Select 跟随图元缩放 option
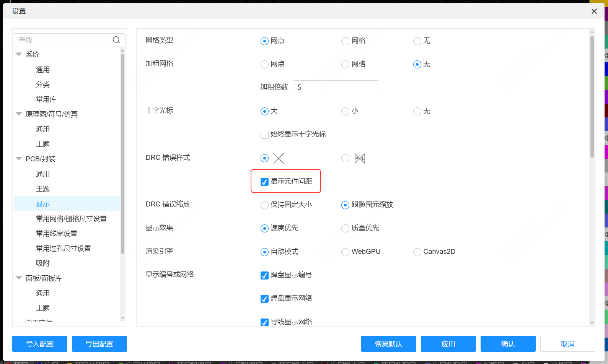 pyautogui.click(x=345, y=205)
